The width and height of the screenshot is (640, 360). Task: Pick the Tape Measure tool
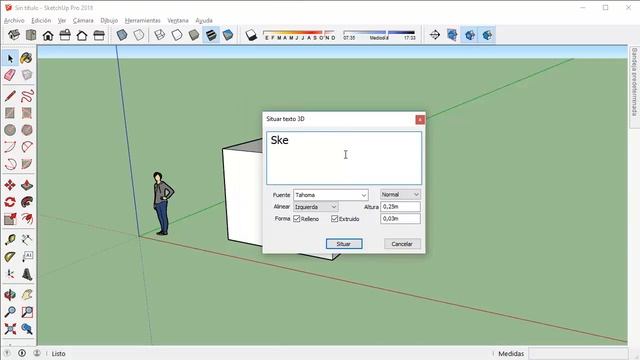[x=10, y=240]
